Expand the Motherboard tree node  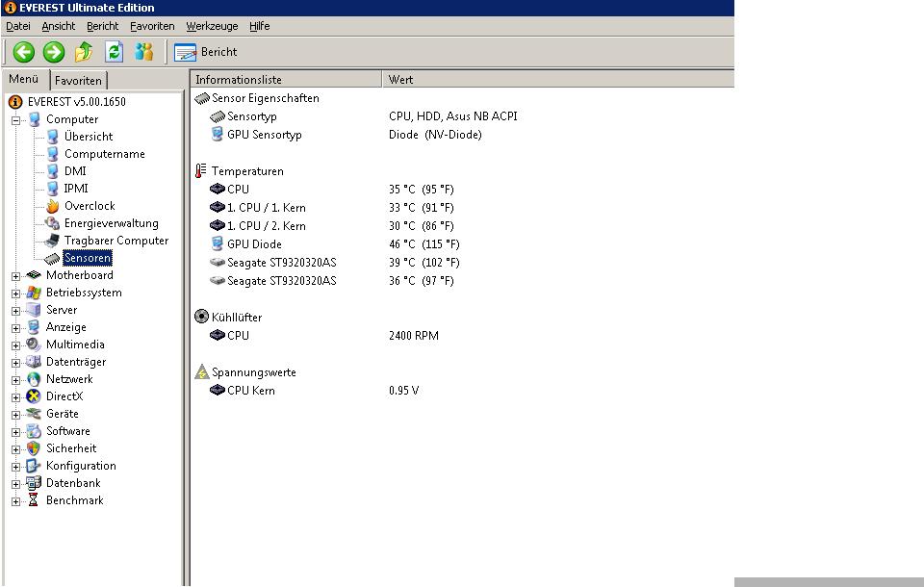[16, 276]
